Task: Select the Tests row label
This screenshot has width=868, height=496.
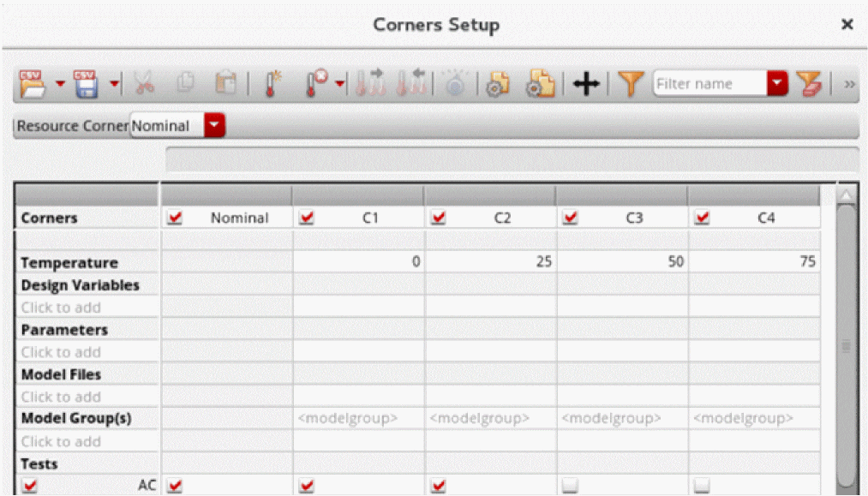Action: [x=39, y=464]
